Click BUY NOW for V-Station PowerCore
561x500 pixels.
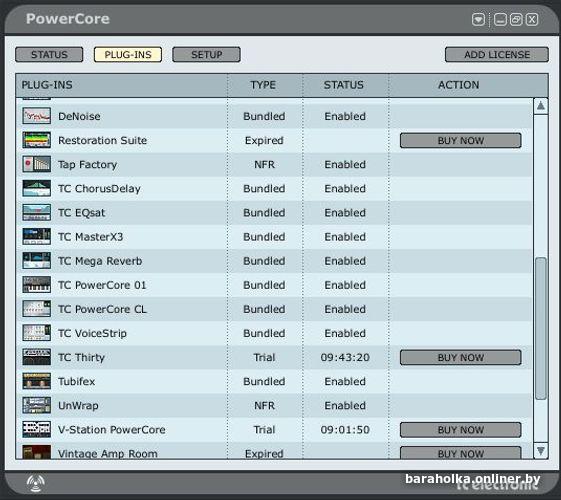(460, 430)
